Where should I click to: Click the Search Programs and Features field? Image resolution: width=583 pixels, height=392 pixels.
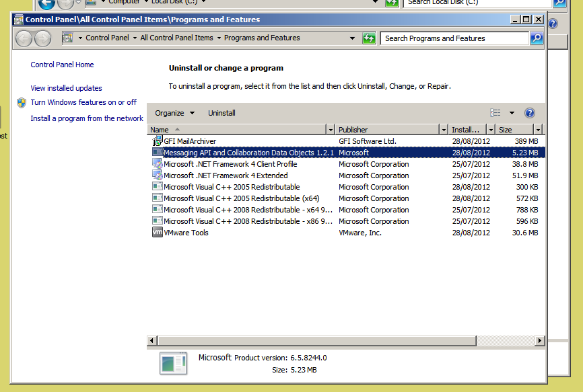pos(454,38)
